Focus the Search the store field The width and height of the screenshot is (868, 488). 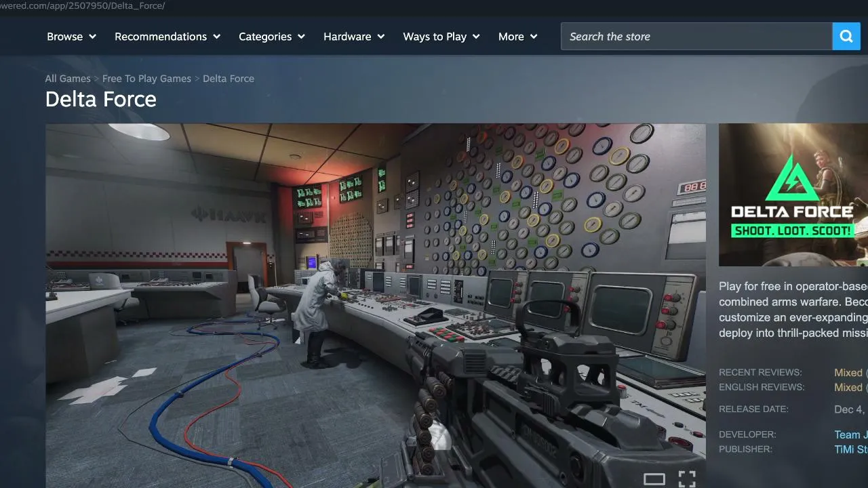pos(696,37)
